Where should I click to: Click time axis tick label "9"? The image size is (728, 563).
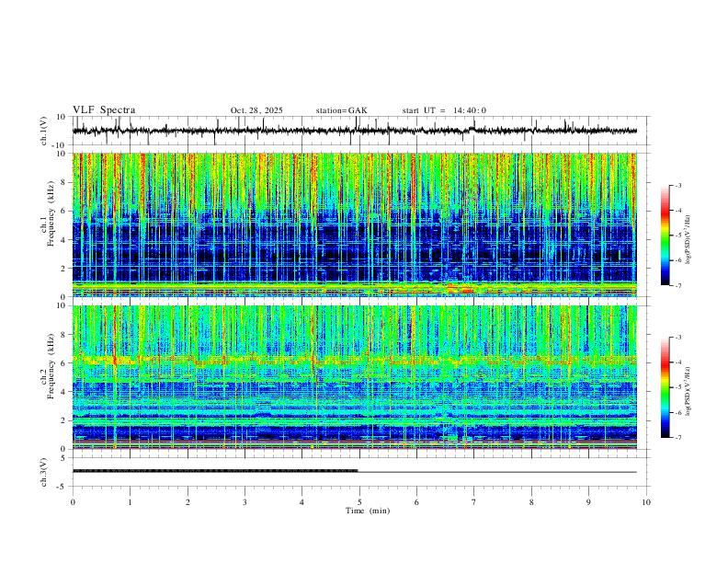(588, 502)
